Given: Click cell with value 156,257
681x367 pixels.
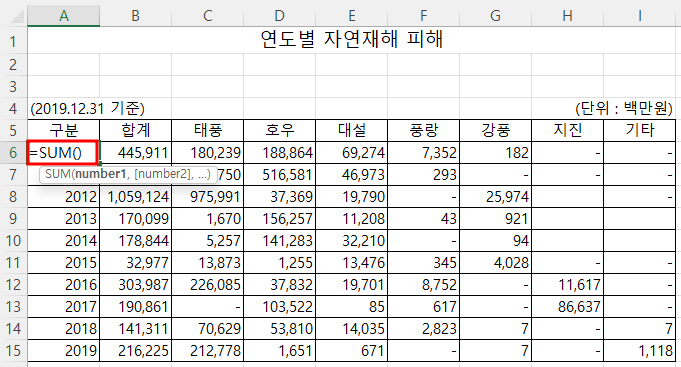Looking at the screenshot, I should pos(280,218).
